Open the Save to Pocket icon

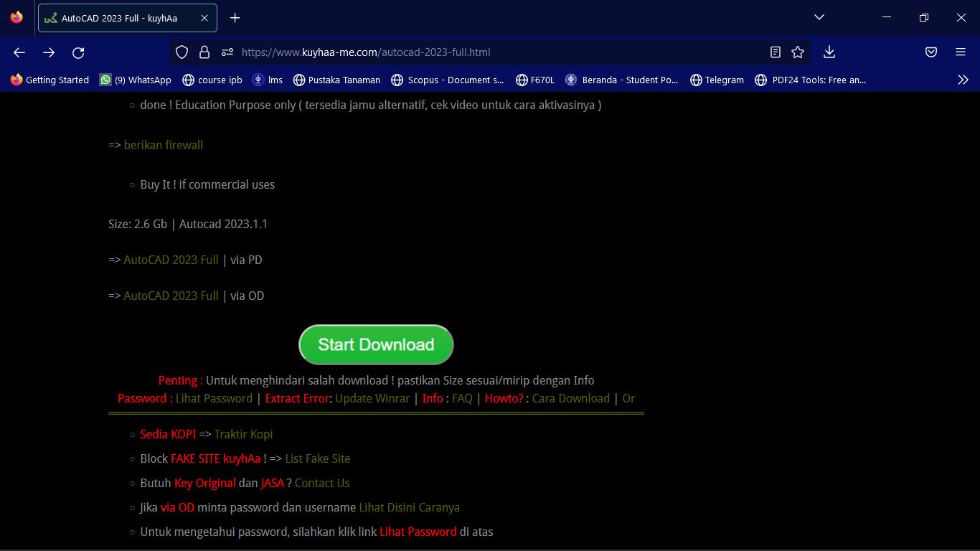click(x=930, y=52)
